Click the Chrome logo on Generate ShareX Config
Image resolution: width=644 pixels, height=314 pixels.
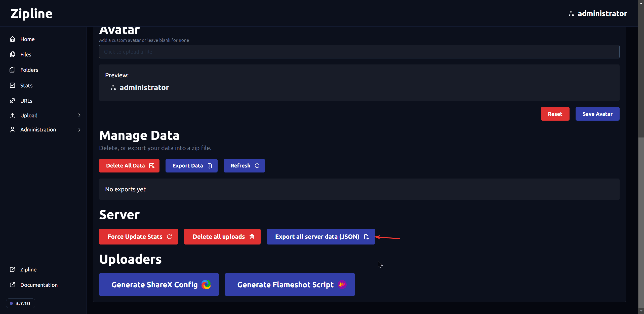coord(206,285)
